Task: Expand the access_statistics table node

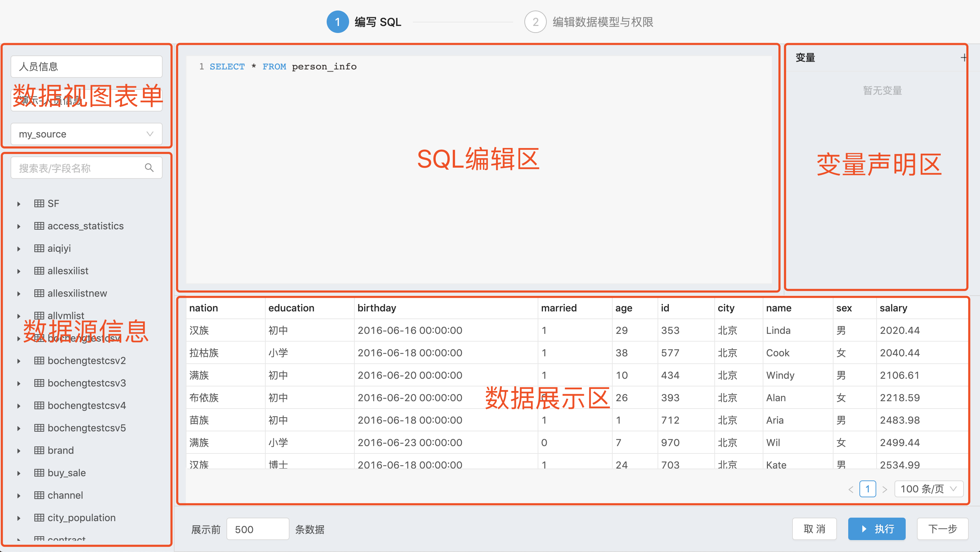Action: pos(19,226)
